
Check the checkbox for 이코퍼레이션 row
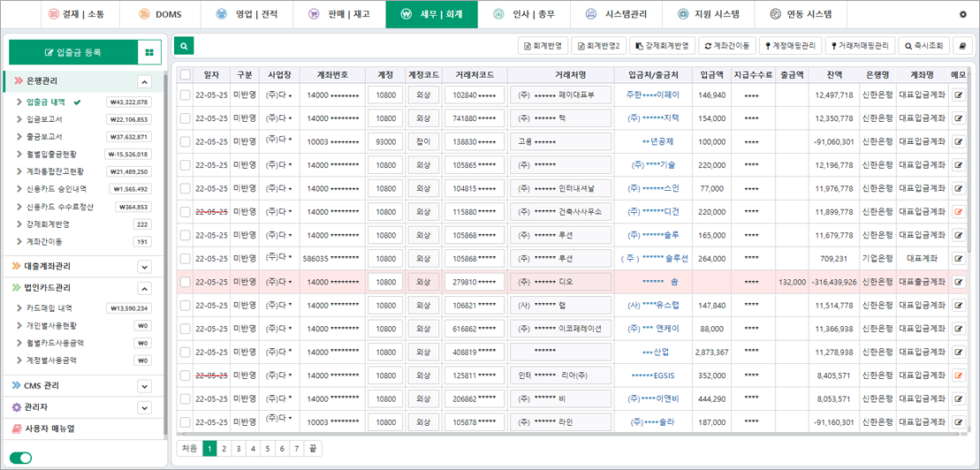185,329
